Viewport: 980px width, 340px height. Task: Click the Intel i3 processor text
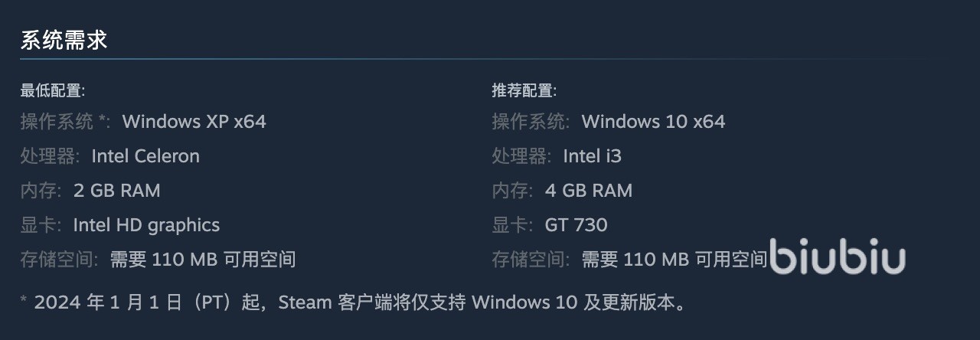pos(592,156)
